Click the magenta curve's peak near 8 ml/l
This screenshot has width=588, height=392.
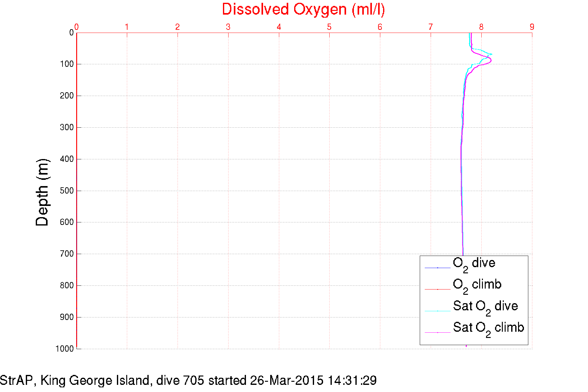coord(491,59)
